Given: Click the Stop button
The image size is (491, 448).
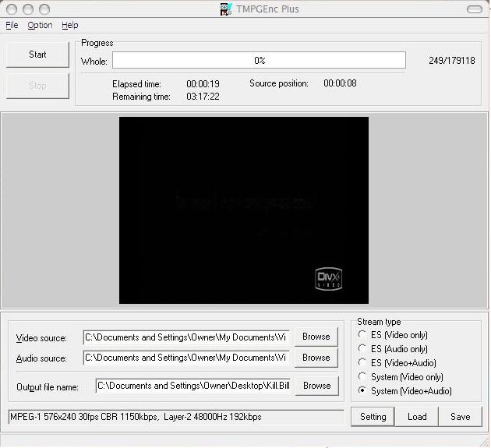Looking at the screenshot, I should click(37, 86).
